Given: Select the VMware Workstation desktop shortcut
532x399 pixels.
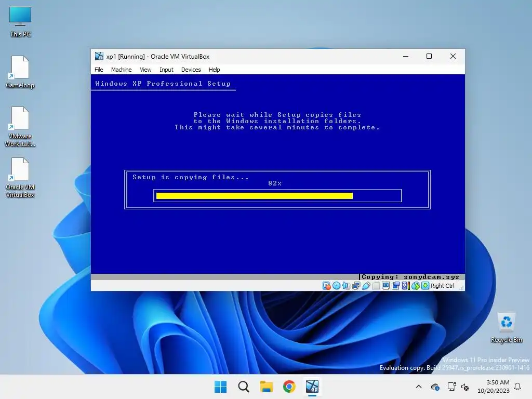Looking at the screenshot, I should [x=20, y=127].
